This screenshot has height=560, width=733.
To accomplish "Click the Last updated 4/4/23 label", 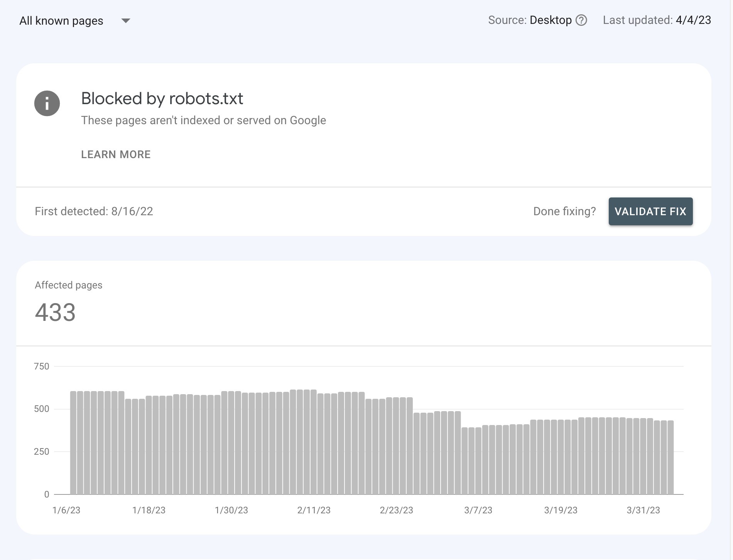I will click(x=657, y=20).
